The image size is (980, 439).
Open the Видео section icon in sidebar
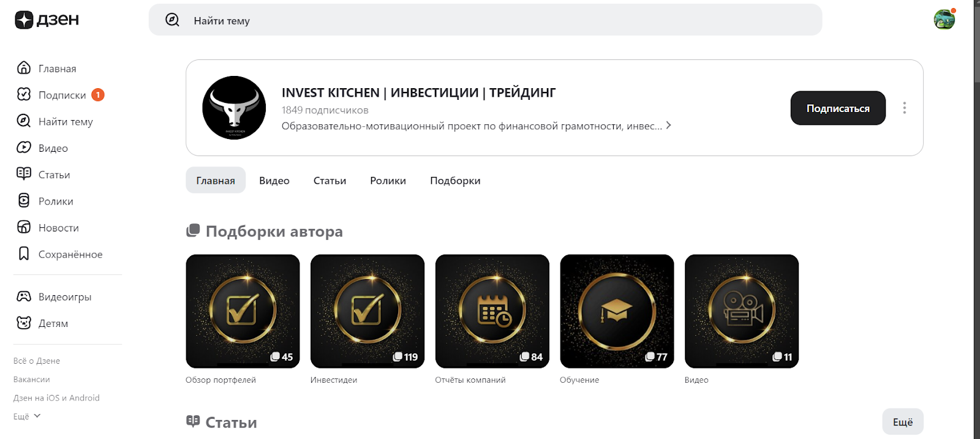tap(24, 148)
